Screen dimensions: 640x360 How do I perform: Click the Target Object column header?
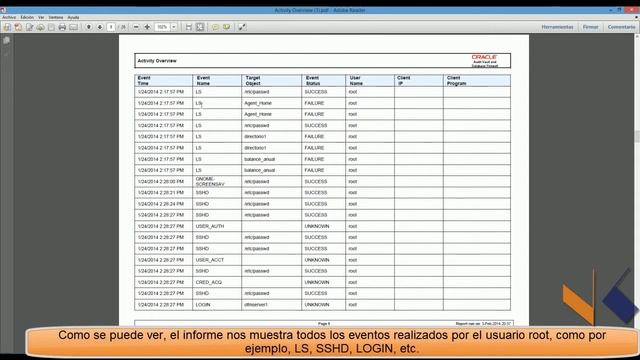click(x=271, y=80)
